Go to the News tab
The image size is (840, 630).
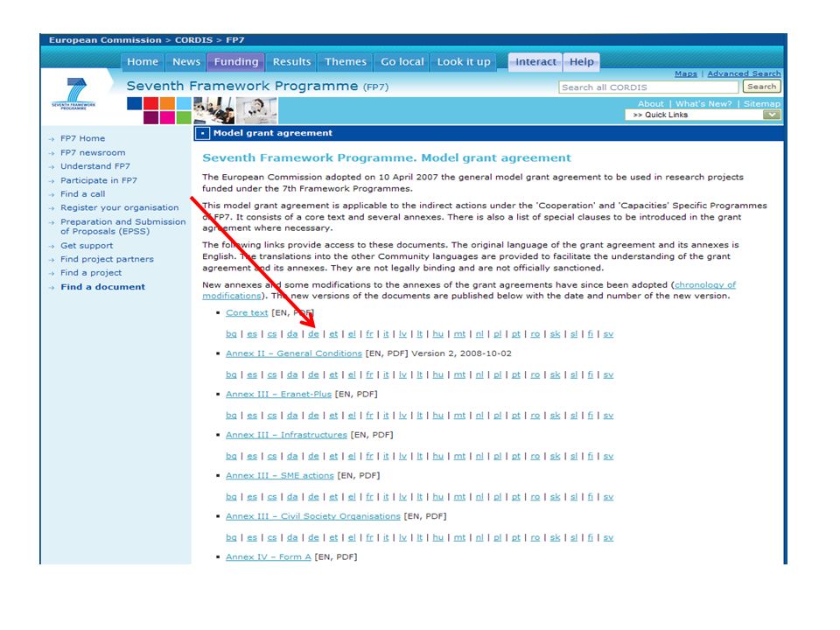[185, 61]
